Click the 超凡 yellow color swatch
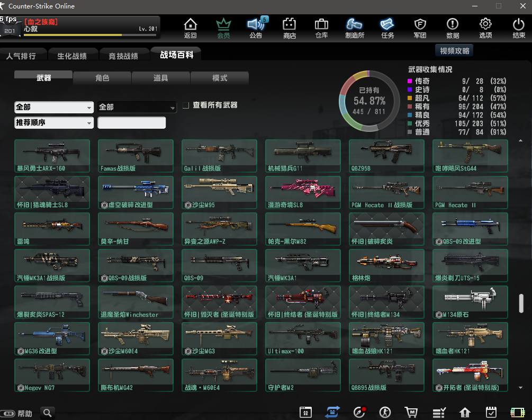 [410, 98]
